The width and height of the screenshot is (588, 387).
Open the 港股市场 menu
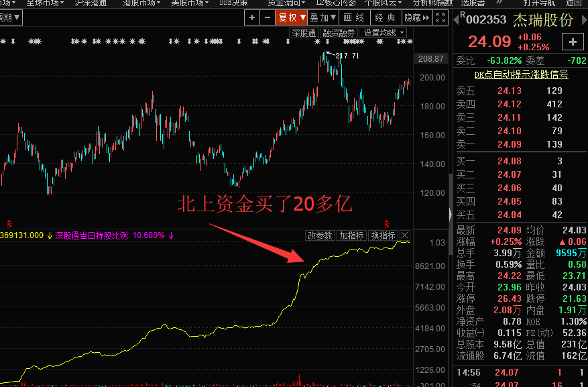141,3
